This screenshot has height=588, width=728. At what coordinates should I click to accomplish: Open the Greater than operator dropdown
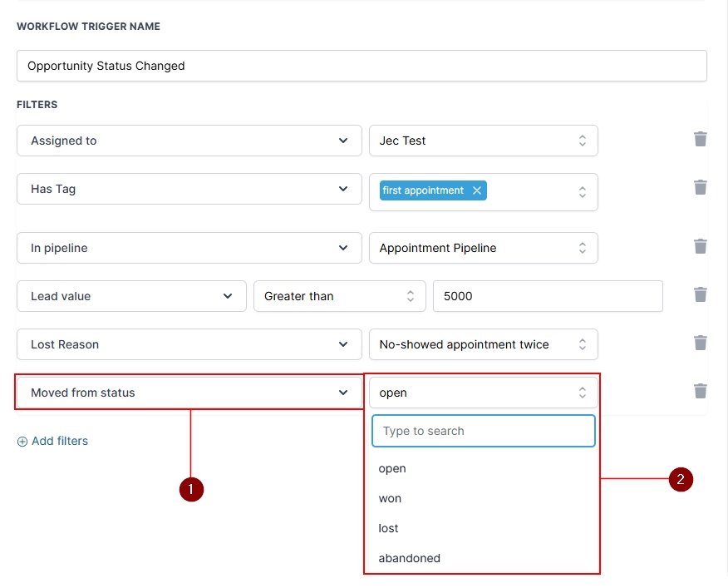pyautogui.click(x=339, y=296)
